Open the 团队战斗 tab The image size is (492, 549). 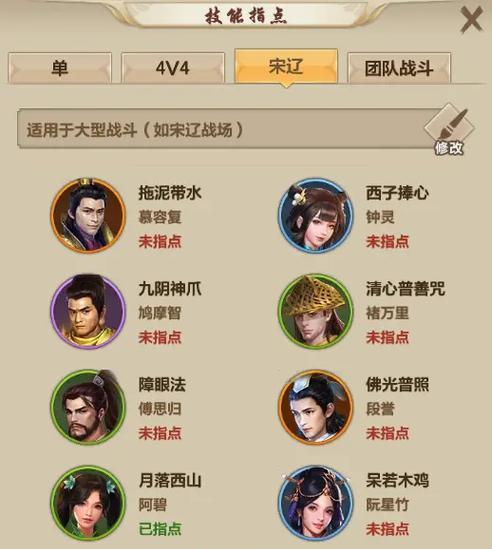[x=399, y=68]
